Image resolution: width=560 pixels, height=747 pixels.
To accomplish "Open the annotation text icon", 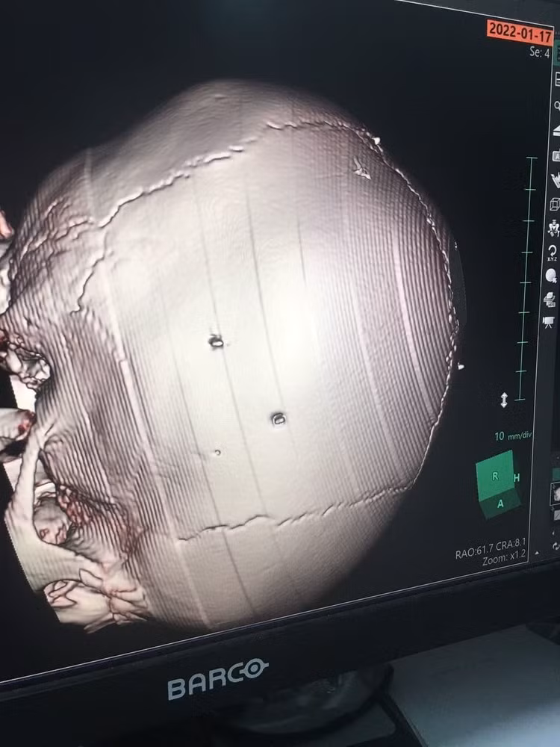I will (556, 156).
